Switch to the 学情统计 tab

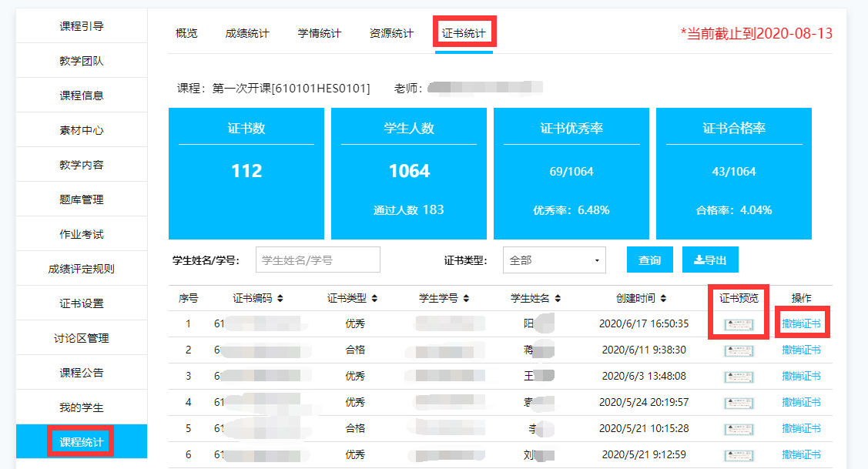click(319, 33)
